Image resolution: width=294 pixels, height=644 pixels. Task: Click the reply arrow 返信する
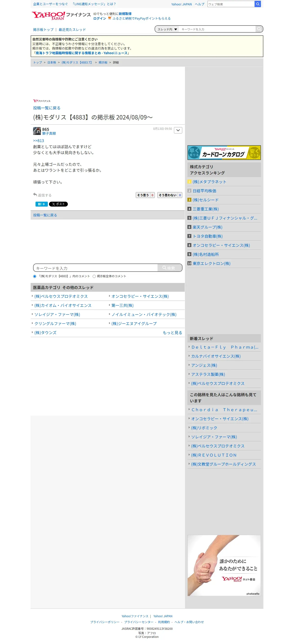42,195
